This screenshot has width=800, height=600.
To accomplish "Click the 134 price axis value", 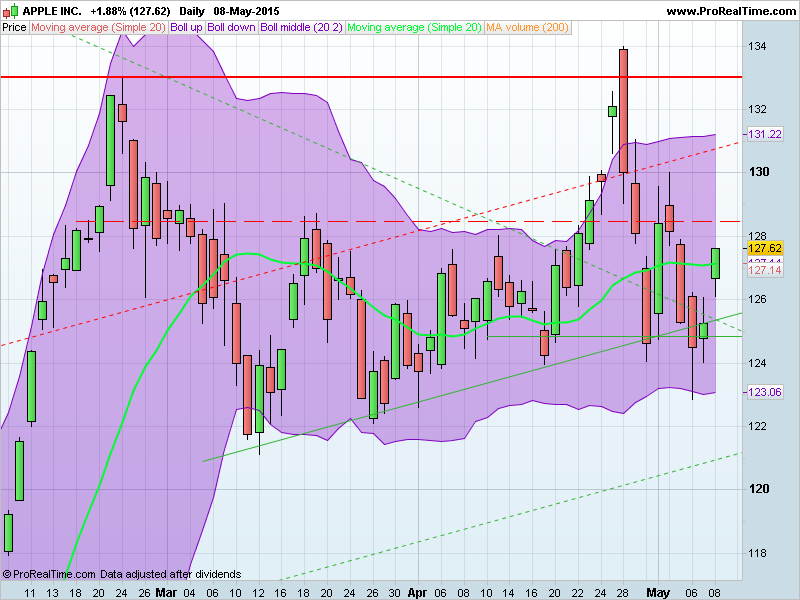I will (x=757, y=46).
